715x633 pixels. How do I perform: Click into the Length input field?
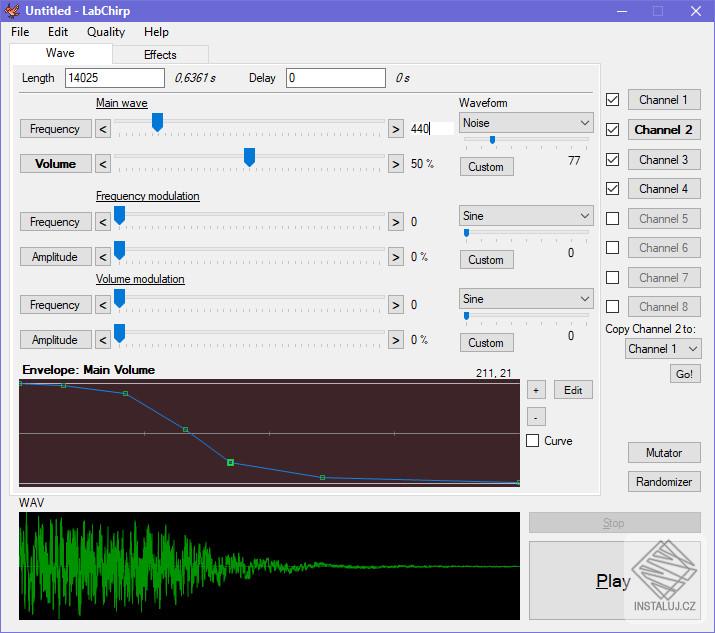click(114, 78)
